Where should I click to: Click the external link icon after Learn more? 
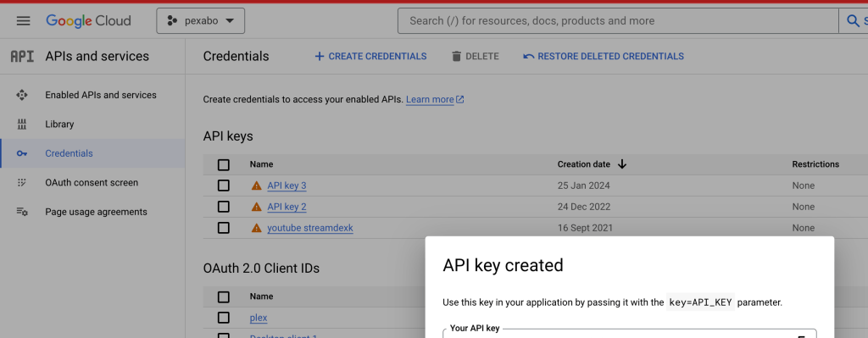point(460,100)
